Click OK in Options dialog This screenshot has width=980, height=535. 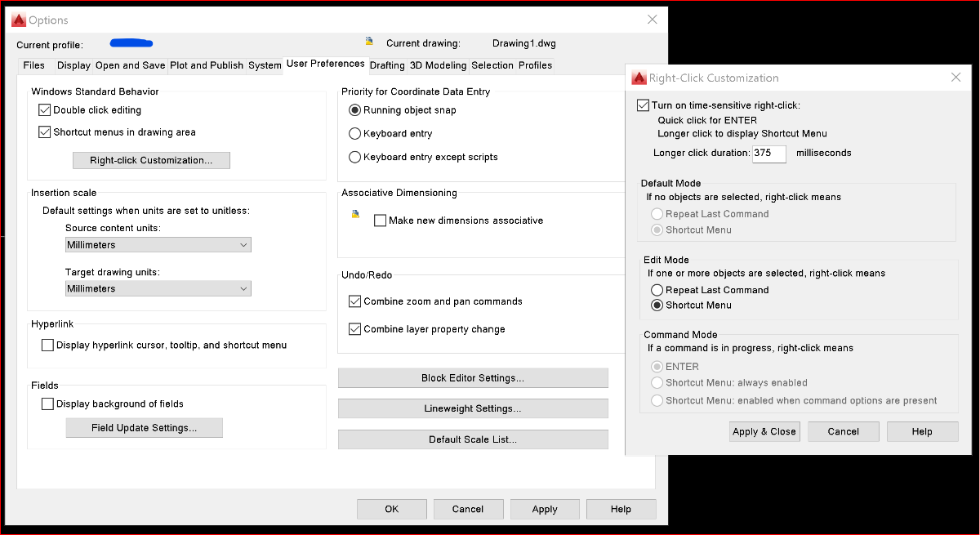pos(392,509)
